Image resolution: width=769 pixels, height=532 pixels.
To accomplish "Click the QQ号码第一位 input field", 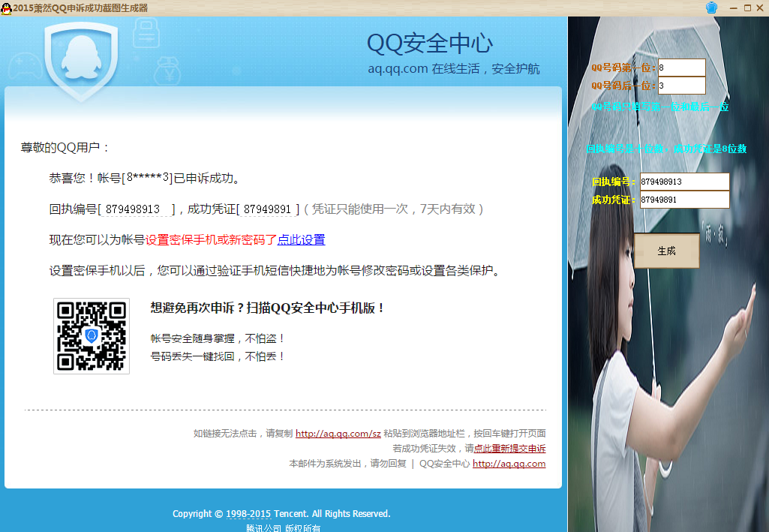I will pos(681,68).
